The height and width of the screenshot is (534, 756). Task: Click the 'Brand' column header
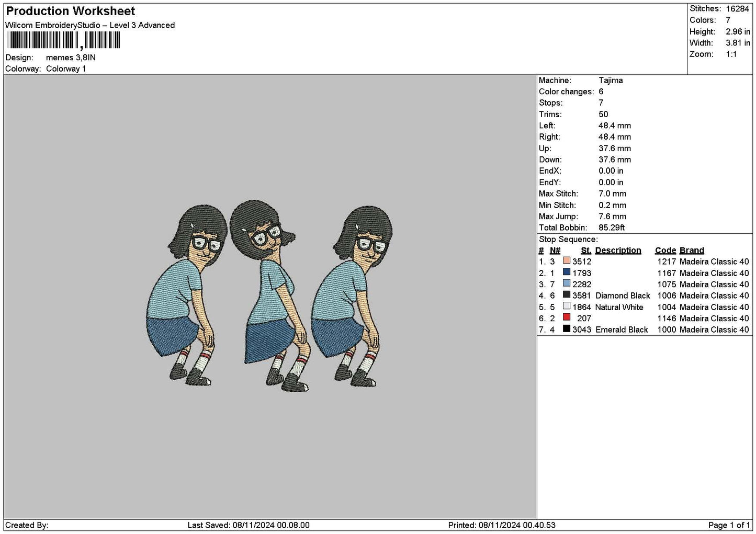(x=692, y=251)
